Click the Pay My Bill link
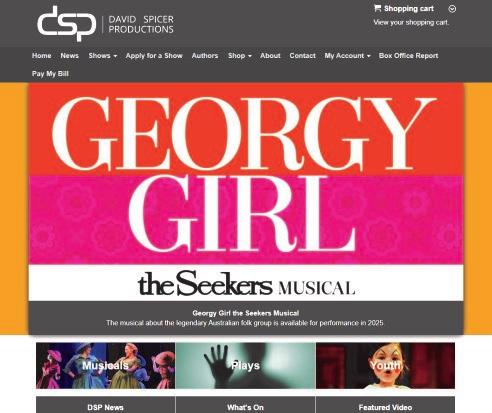Screen dimensions: 492x413 50,74
